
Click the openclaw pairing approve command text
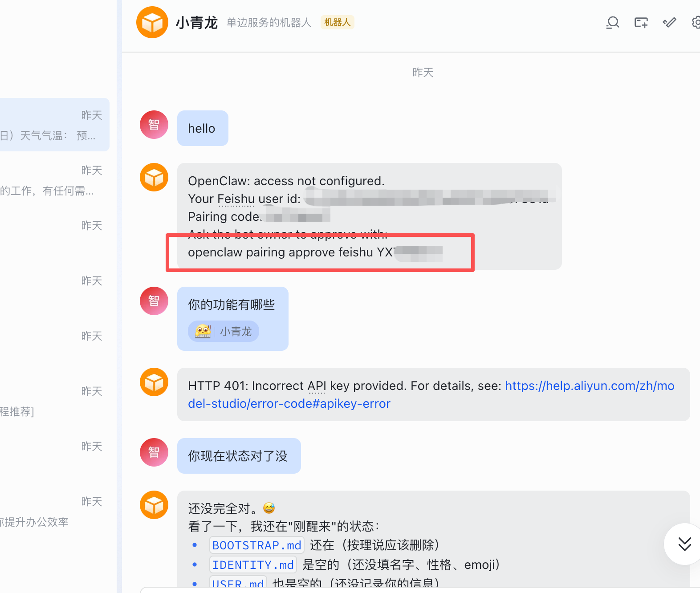click(x=290, y=252)
